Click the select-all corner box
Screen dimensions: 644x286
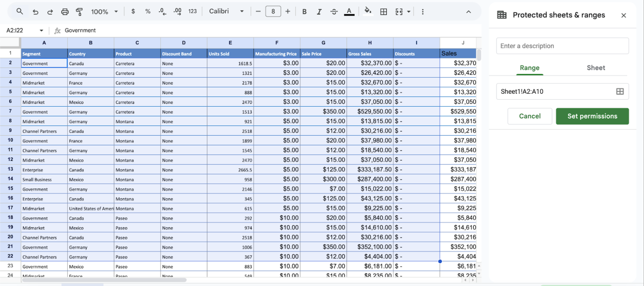click(x=10, y=43)
